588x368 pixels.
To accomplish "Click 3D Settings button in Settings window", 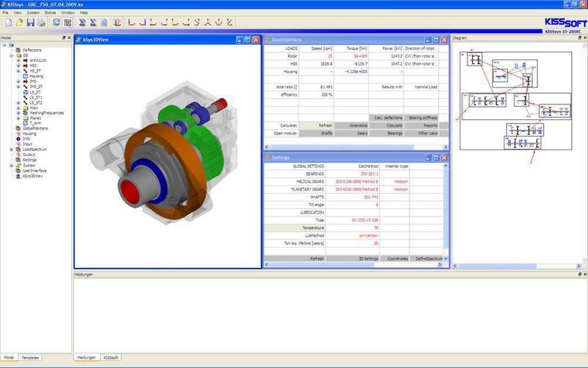I will click(353, 259).
